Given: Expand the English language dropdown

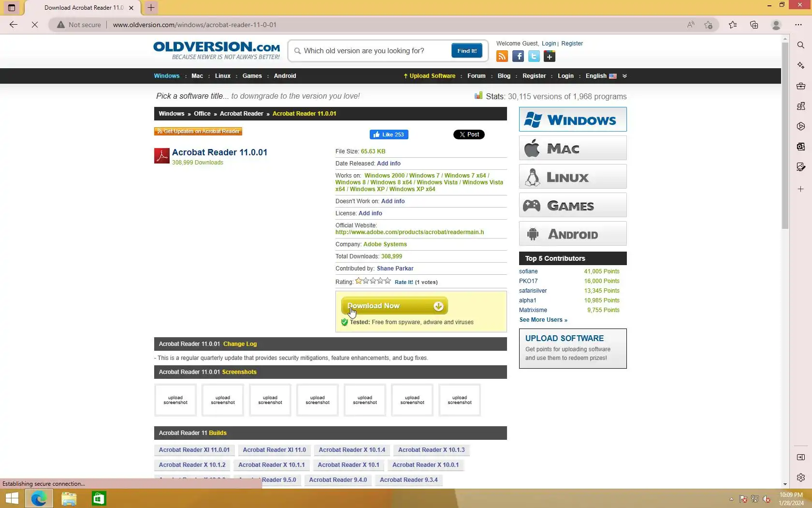Looking at the screenshot, I should click(x=601, y=76).
